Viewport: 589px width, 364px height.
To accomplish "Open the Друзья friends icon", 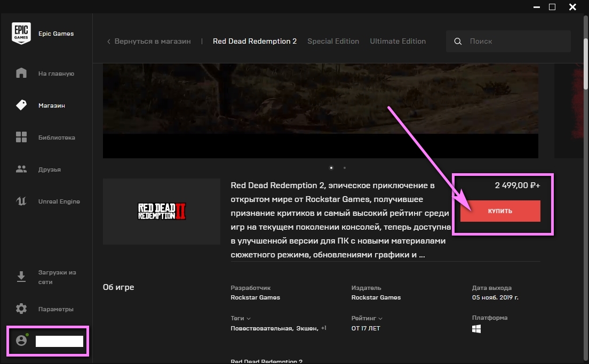I will (21, 169).
